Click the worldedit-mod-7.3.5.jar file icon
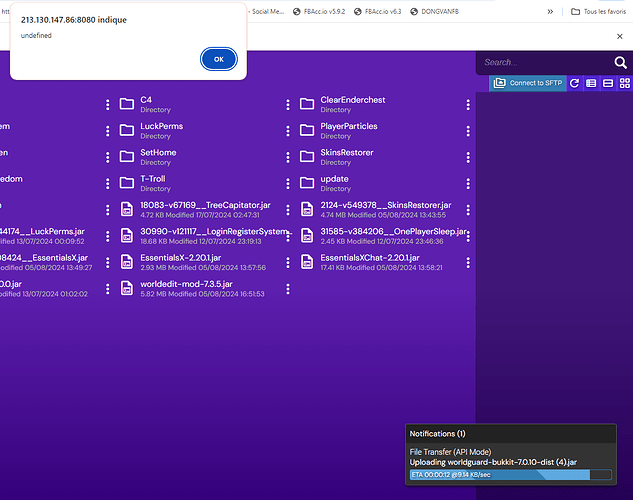This screenshot has width=633, height=500. pyautogui.click(x=127, y=288)
